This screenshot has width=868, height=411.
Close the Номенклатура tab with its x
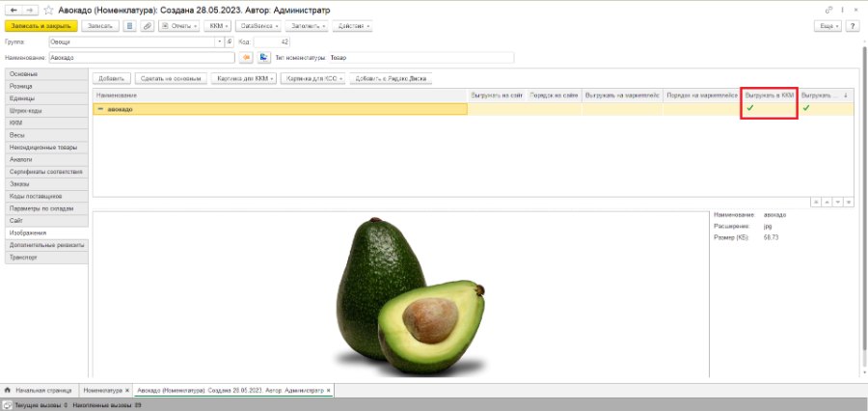[x=127, y=391]
